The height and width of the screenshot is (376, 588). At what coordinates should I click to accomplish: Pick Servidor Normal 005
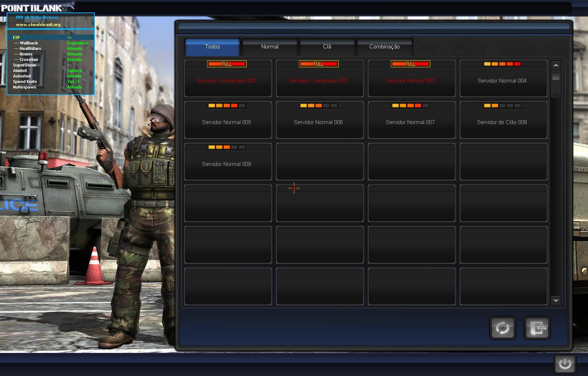[x=228, y=120]
